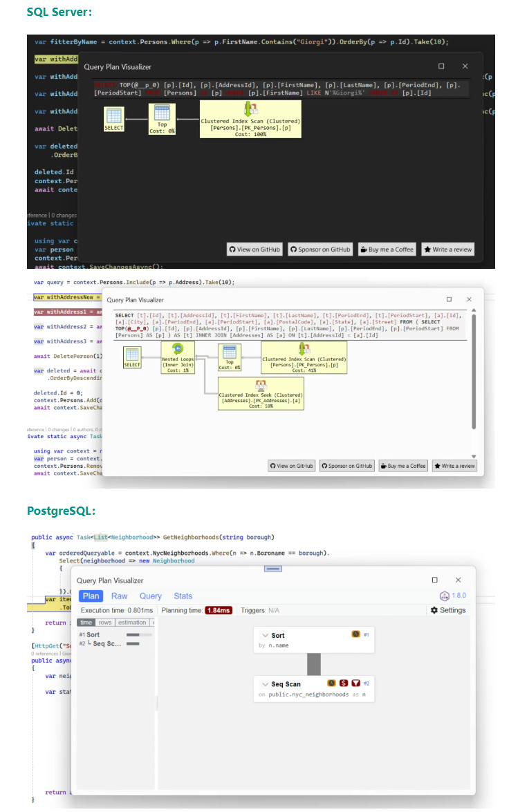
Task: Click the 'var orderedQueryable' code line
Action: coord(187,553)
